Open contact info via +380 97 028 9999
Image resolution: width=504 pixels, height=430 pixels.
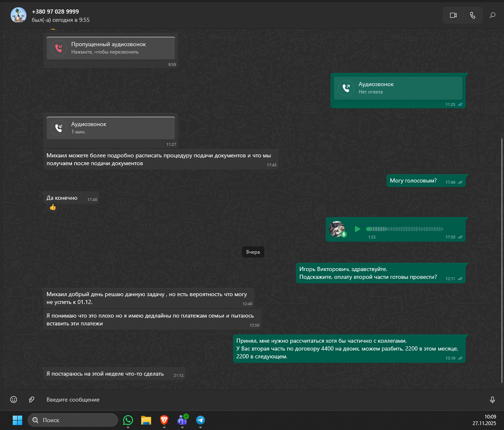(55, 12)
